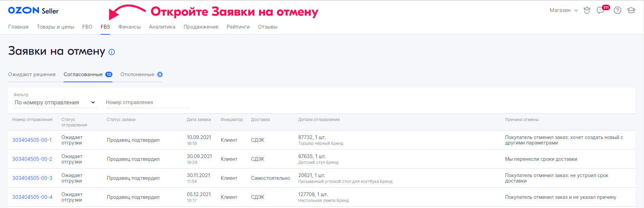This screenshot has height=208, width=644.
Task: Open shipment 303404505-00-3 link
Action: pos(32,178)
